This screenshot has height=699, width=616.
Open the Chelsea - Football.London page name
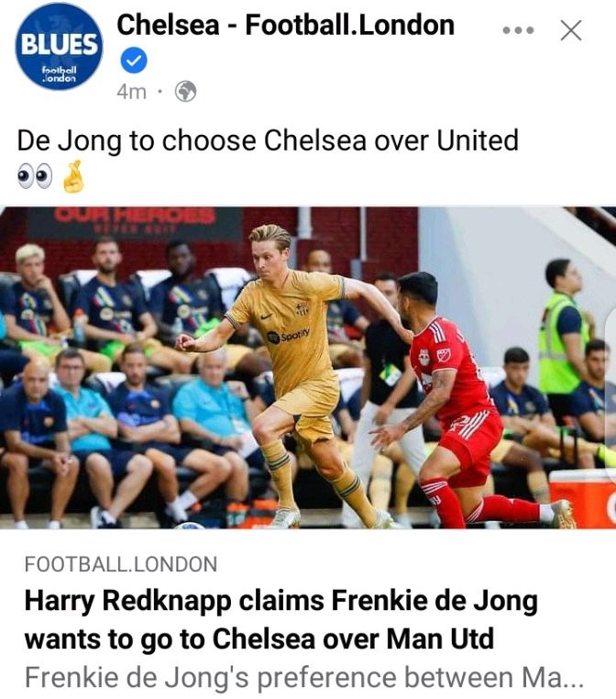pyautogui.click(x=285, y=25)
